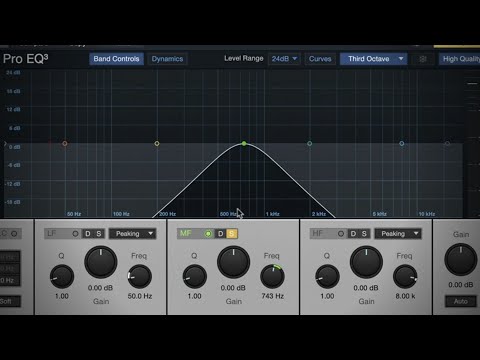Click the Curves button
The width and height of the screenshot is (480, 360).
(320, 59)
